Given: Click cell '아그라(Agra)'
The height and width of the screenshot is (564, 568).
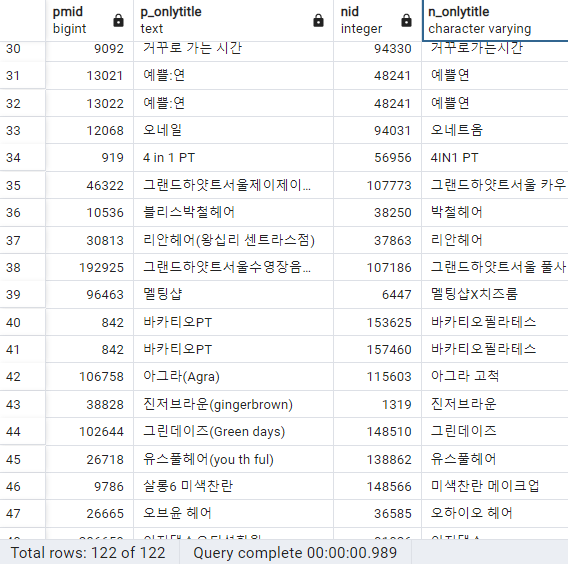Looking at the screenshot, I should pos(233,377).
